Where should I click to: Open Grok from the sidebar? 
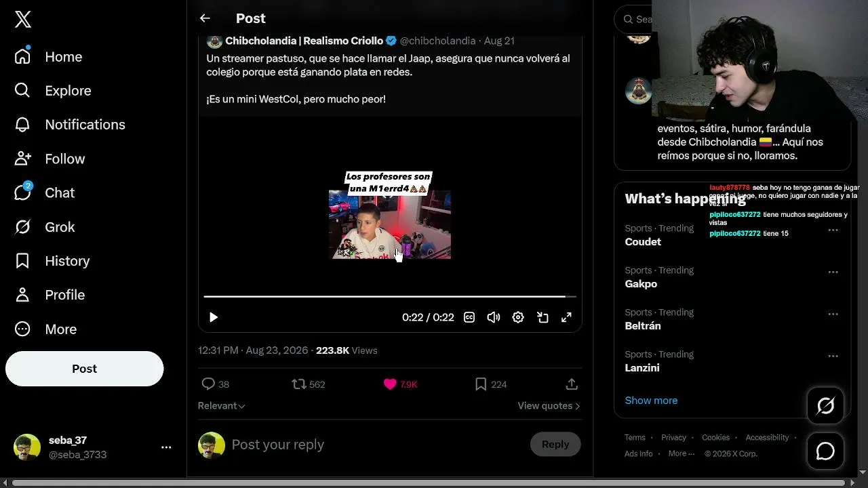45,227
